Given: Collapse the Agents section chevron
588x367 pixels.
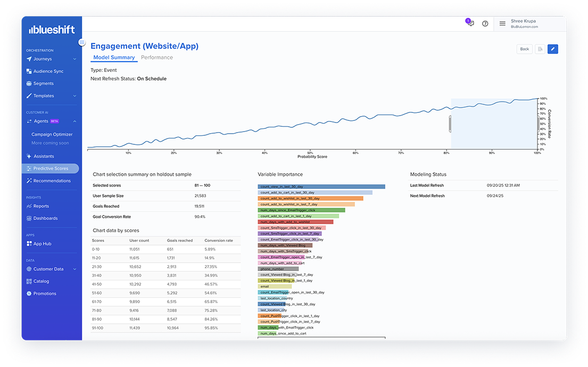Looking at the screenshot, I should [75, 121].
